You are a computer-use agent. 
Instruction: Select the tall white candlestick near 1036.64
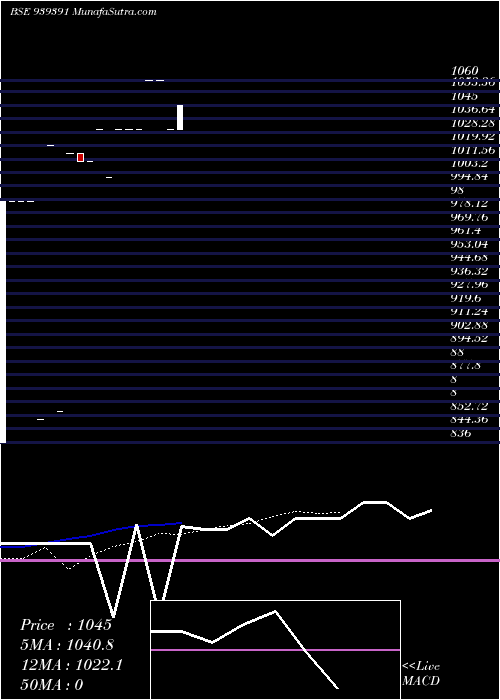180,117
